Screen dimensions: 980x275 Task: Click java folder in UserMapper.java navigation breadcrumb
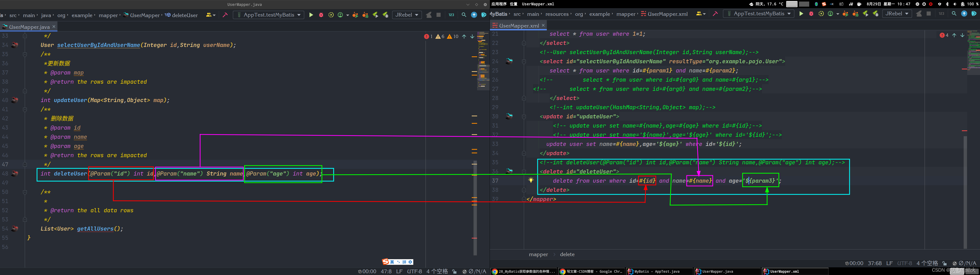[x=46, y=15]
